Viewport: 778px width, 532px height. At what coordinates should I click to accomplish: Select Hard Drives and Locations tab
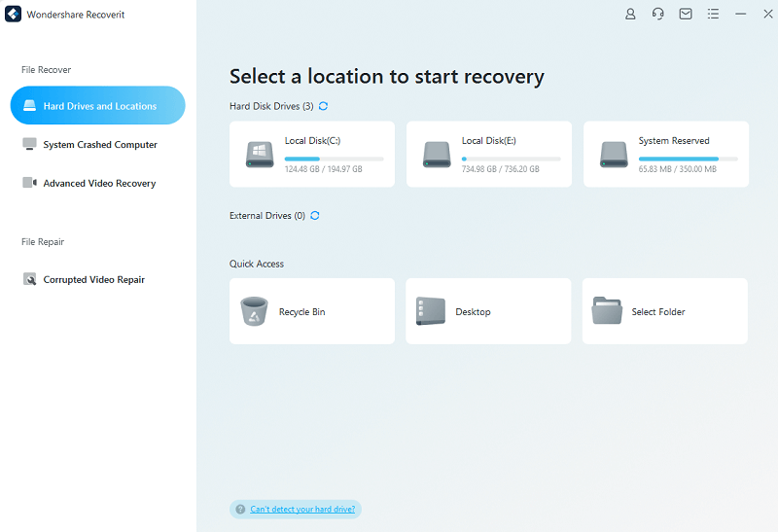click(x=97, y=106)
